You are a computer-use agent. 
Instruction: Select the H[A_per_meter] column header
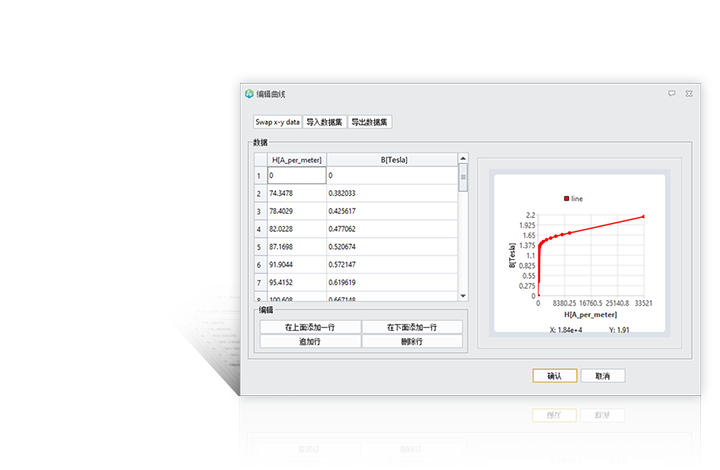point(296,159)
